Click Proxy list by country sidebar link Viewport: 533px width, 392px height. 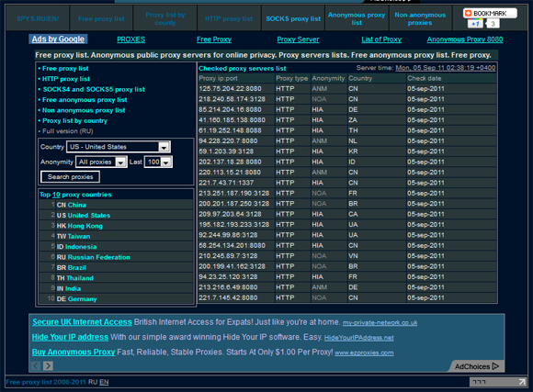74,120
